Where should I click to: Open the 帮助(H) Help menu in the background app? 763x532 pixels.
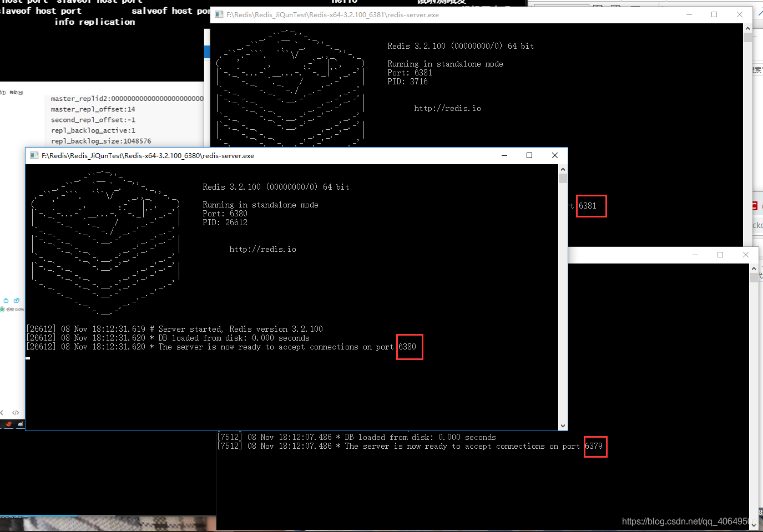(16, 93)
